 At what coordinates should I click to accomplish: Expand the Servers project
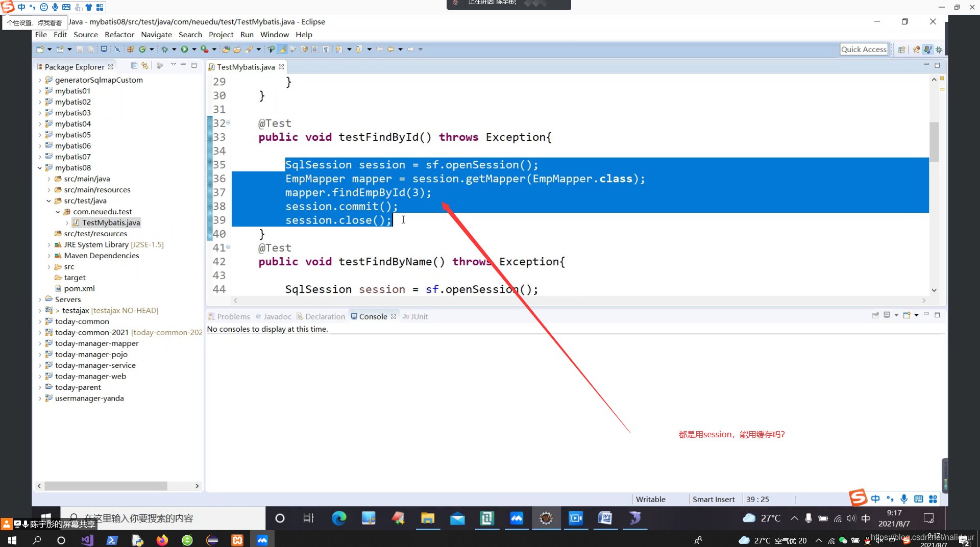click(40, 300)
